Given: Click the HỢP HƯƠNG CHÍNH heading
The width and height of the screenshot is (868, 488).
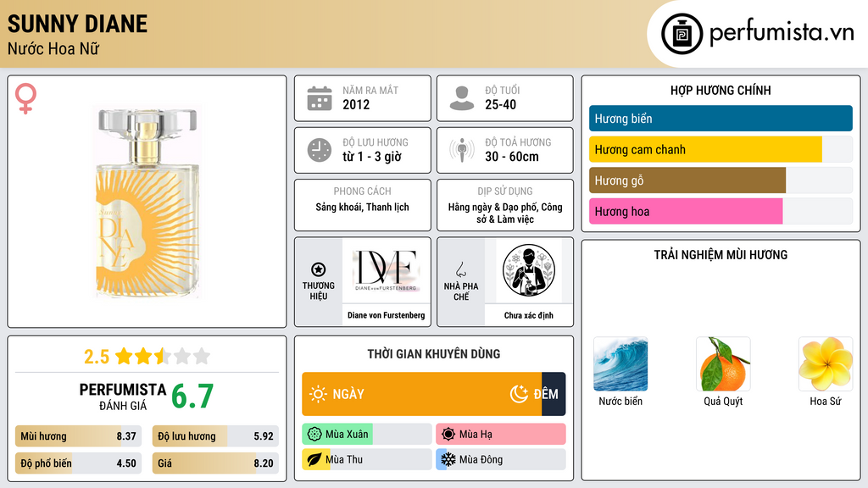Looking at the screenshot, I should click(x=721, y=90).
